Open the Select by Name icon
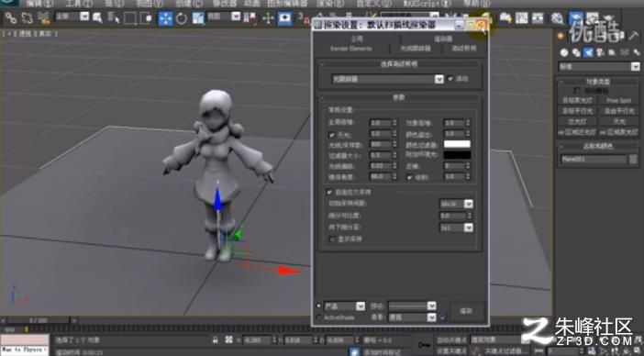Screen dimensions: 644x356 tap(113, 17)
